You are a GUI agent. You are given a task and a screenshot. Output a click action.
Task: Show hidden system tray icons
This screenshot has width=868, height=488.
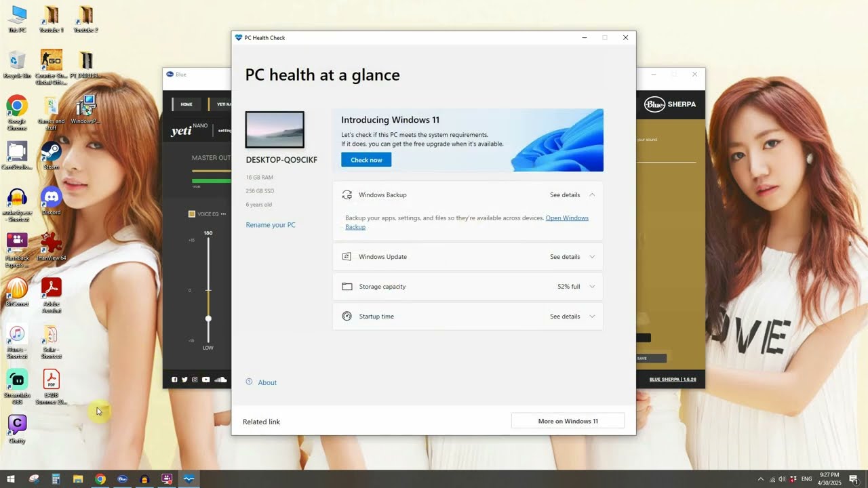[x=760, y=479]
